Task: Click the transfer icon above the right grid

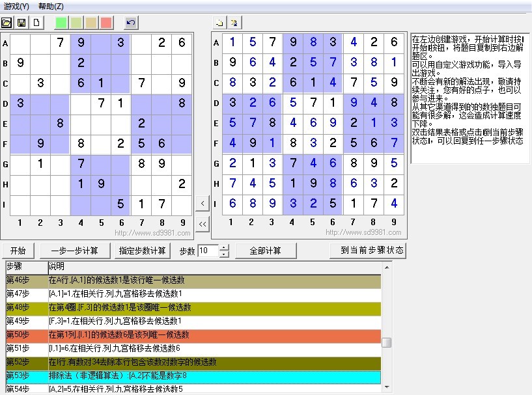Action: (234, 21)
